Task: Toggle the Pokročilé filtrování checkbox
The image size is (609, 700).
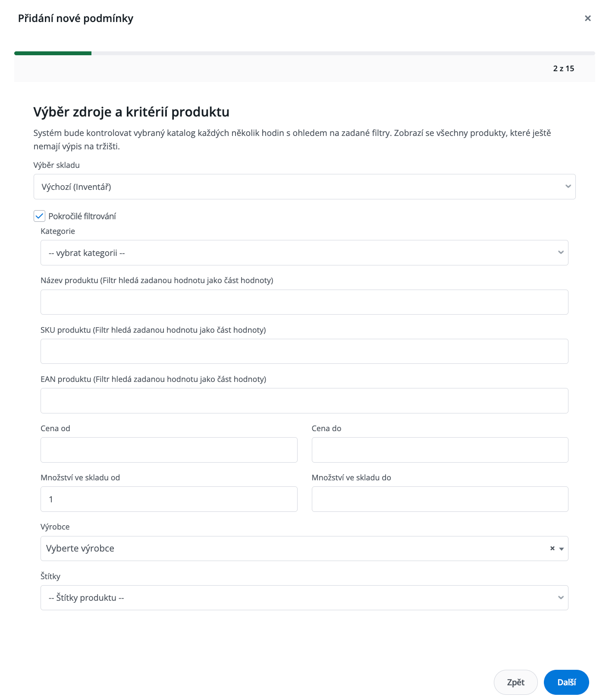Action: (39, 216)
